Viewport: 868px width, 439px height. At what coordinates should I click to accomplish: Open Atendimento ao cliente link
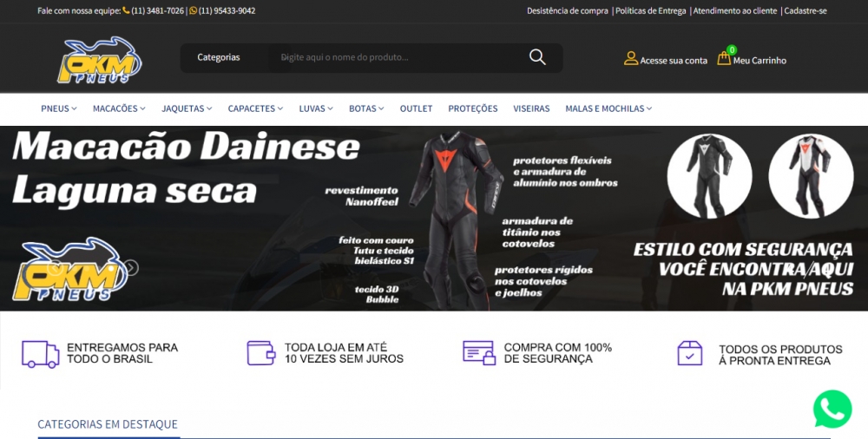click(735, 10)
